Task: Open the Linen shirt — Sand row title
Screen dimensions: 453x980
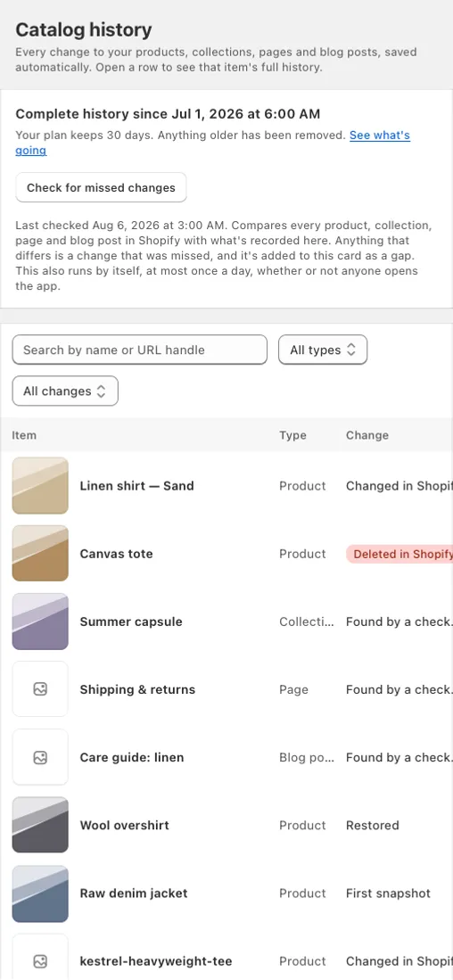Action: coord(136,486)
